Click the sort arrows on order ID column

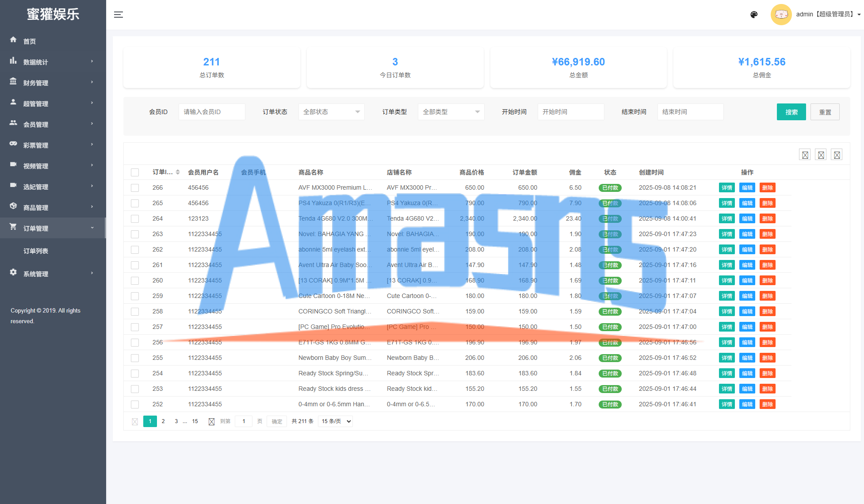coord(178,172)
